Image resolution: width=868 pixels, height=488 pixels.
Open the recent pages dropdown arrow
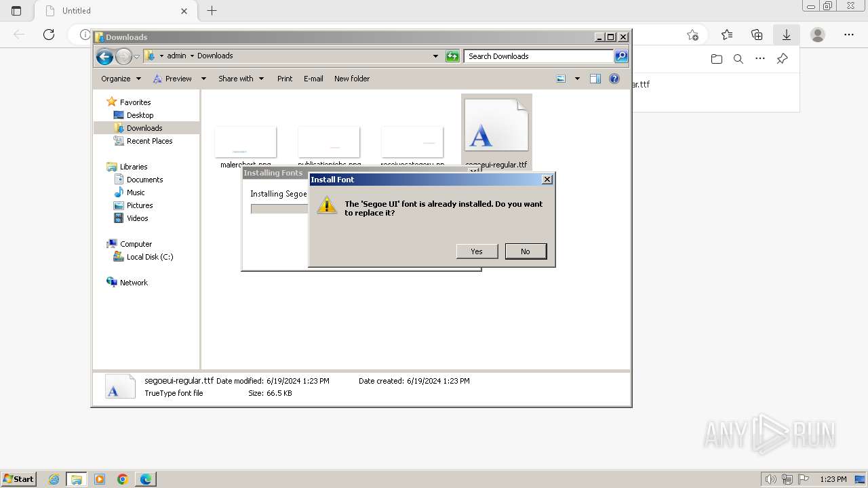[x=137, y=57]
